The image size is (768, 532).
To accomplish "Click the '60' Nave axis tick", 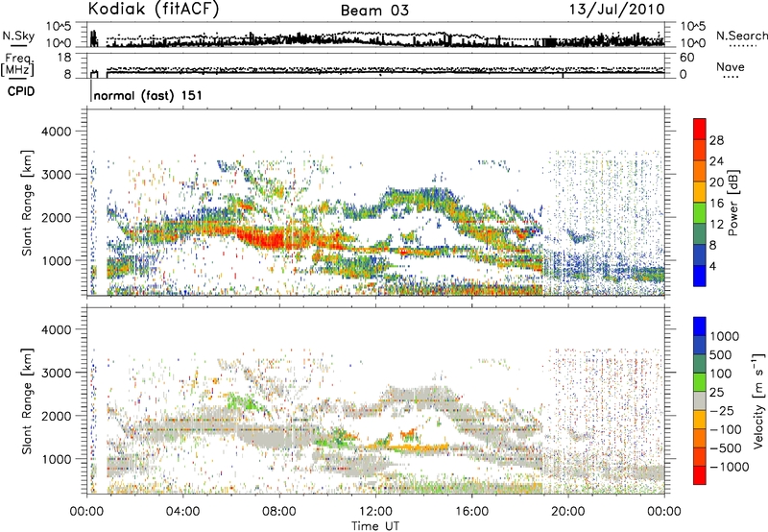I will pos(687,58).
